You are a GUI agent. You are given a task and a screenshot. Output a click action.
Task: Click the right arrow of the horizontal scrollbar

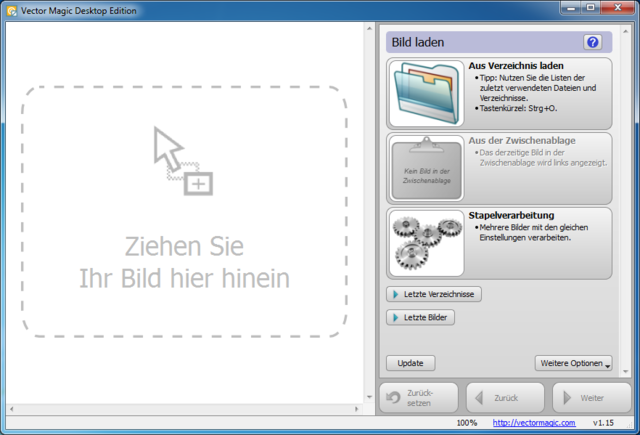coord(356,408)
